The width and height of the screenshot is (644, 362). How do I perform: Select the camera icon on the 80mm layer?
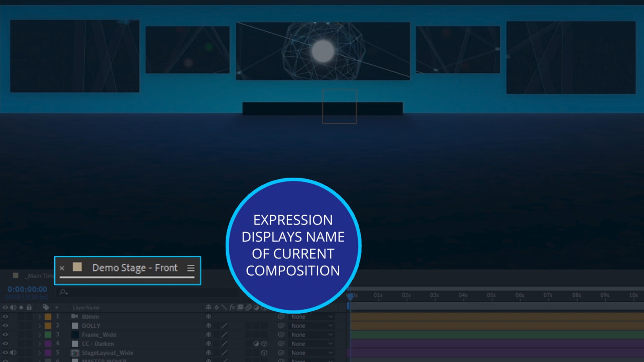(x=75, y=317)
